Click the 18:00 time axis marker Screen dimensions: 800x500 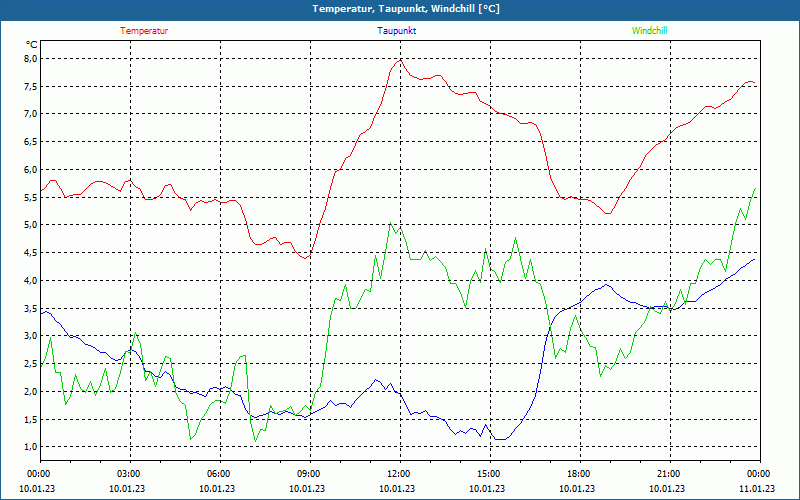coord(579,474)
